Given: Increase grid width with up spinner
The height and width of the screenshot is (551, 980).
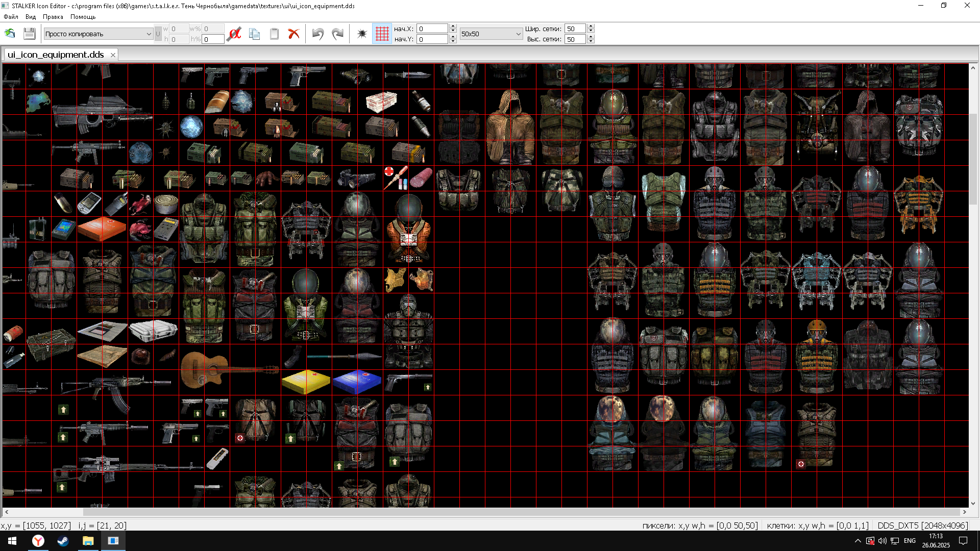Looking at the screenshot, I should [x=591, y=27].
